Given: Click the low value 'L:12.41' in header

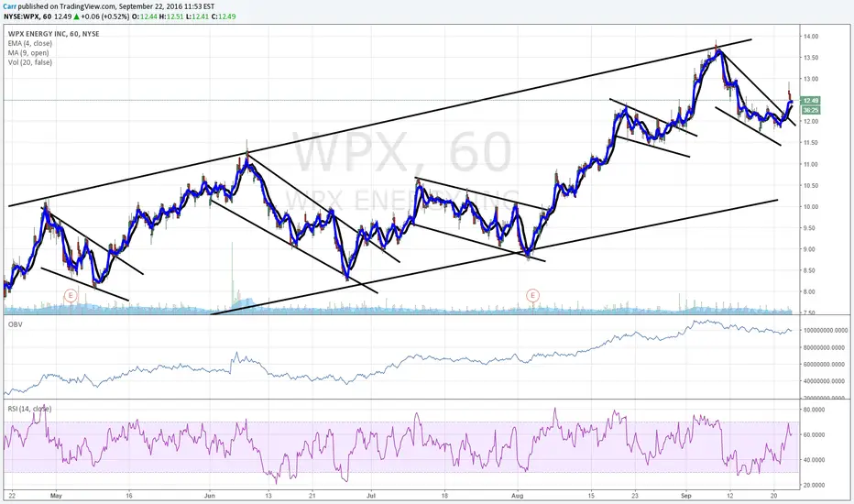Looking at the screenshot, I should [x=198, y=16].
